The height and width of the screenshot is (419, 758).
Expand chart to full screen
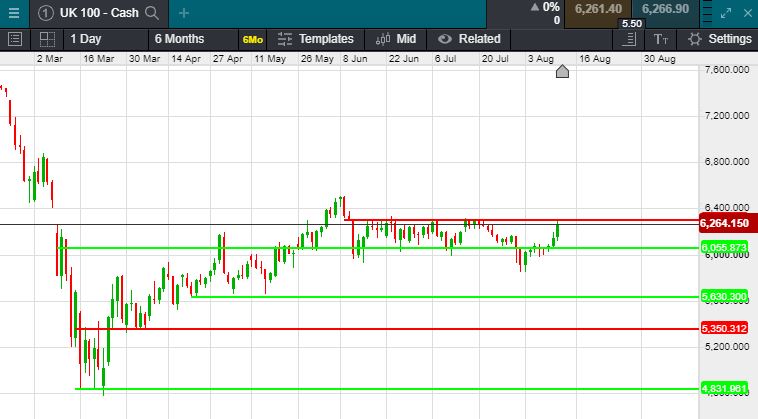(x=726, y=14)
